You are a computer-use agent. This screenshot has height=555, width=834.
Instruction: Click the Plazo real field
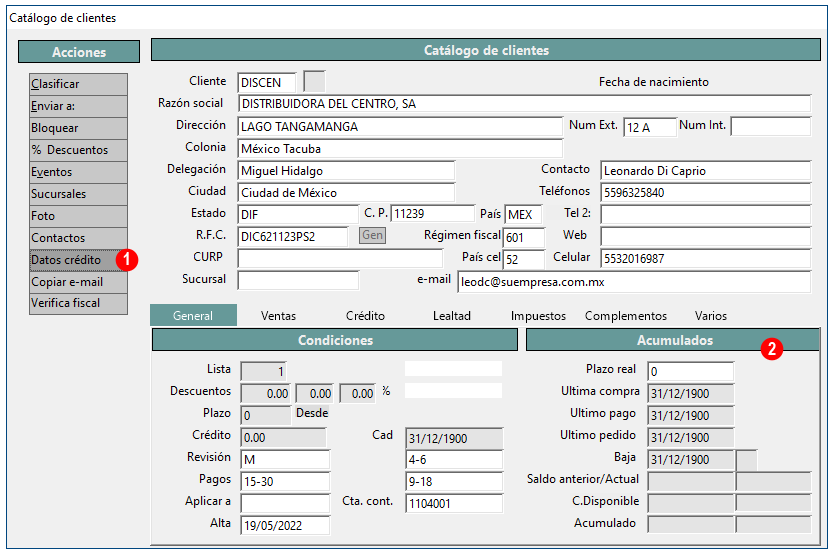click(x=691, y=371)
